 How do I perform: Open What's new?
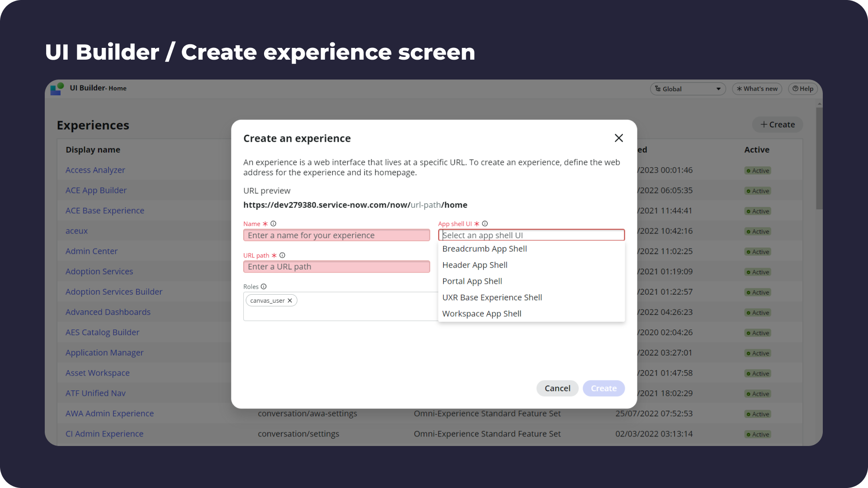tap(757, 89)
